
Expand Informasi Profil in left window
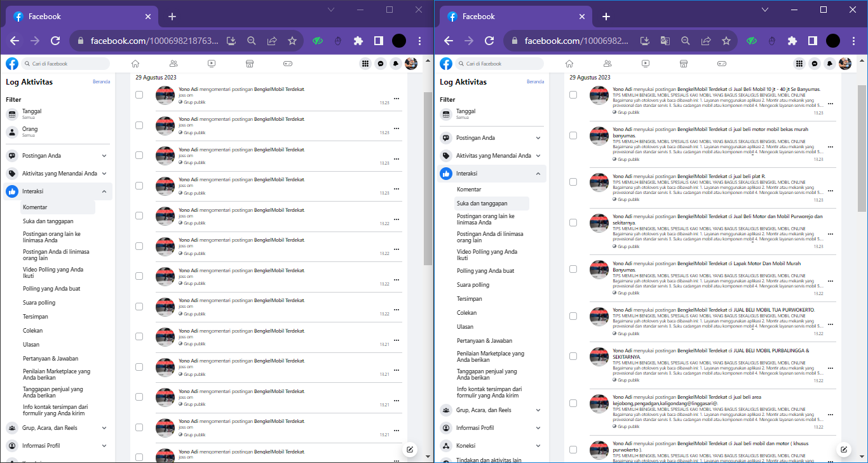(58, 446)
